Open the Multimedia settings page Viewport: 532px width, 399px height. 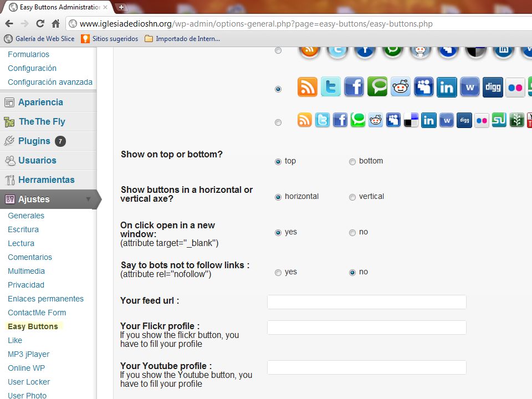(26, 271)
